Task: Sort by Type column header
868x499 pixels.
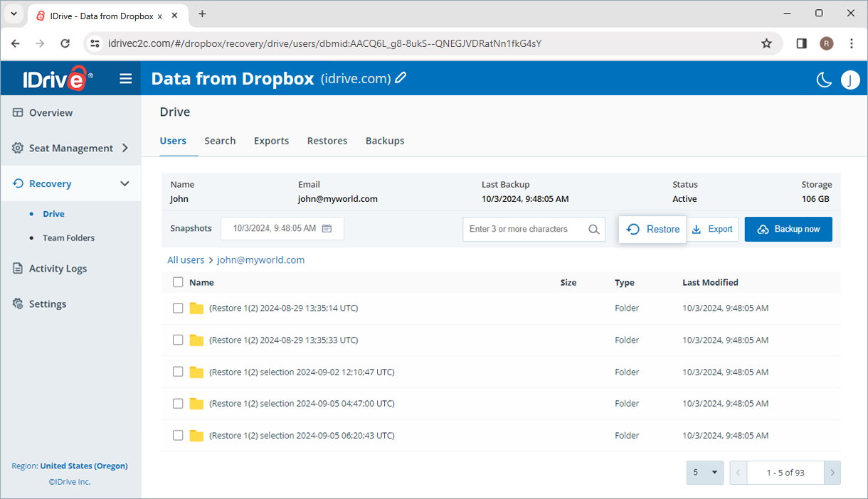Action: pos(625,282)
